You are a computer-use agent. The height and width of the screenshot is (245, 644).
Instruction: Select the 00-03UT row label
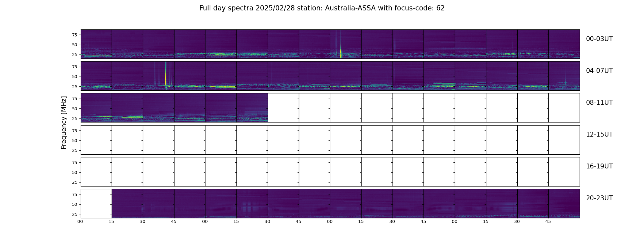pyautogui.click(x=599, y=39)
